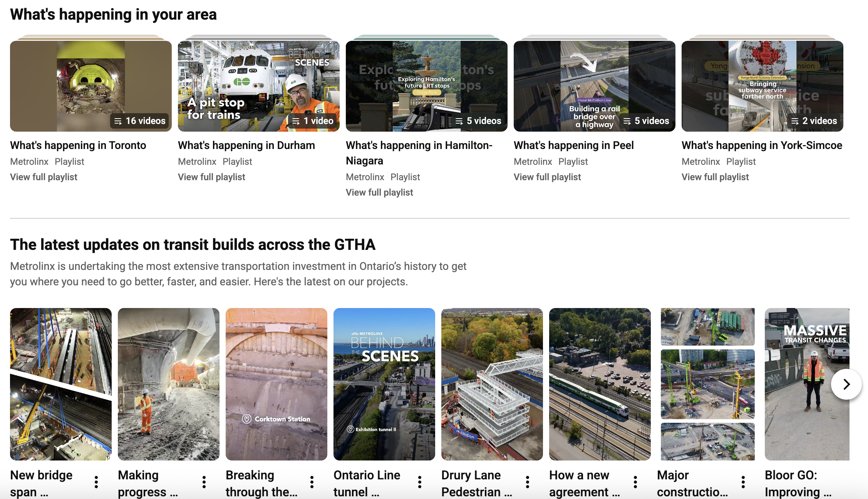The image size is (868, 499).
Task: Open options menu for Ontario Line tunnel video
Action: point(420,482)
